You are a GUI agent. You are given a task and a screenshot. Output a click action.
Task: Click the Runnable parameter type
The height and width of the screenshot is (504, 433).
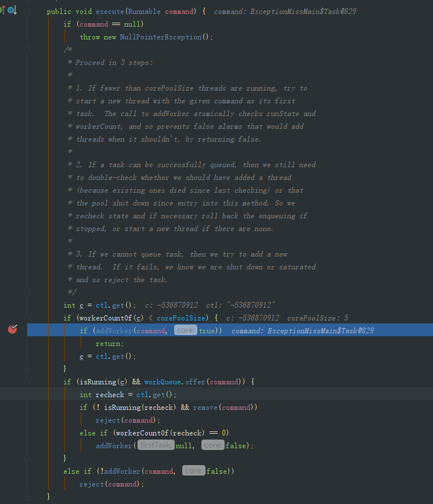click(x=144, y=12)
